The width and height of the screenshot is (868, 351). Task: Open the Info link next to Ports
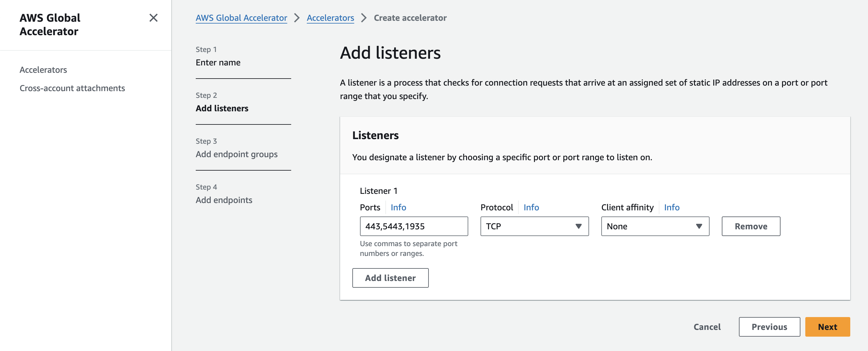398,207
